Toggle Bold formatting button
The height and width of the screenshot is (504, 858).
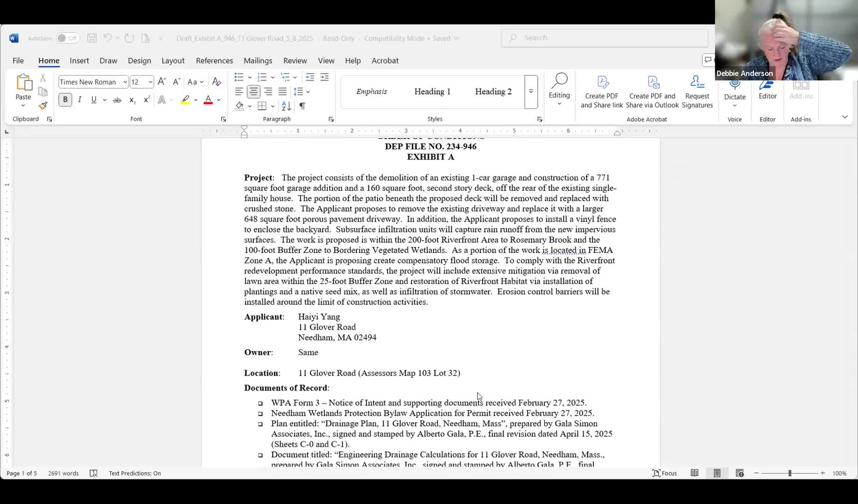(65, 100)
